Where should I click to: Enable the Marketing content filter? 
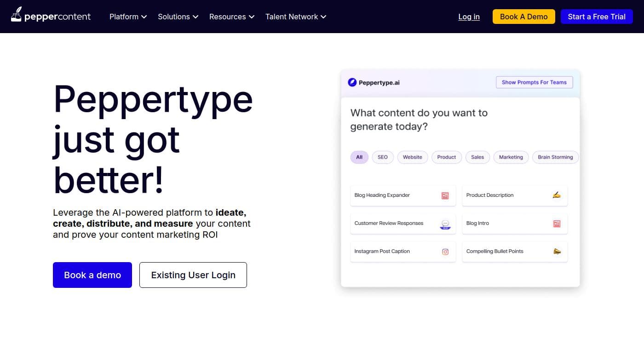point(511,157)
